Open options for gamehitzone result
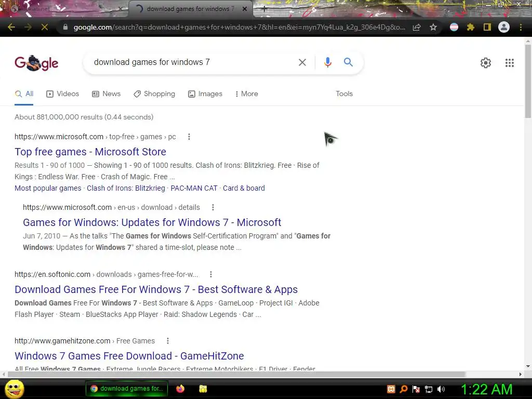This screenshot has height=399, width=532. pyautogui.click(x=168, y=341)
